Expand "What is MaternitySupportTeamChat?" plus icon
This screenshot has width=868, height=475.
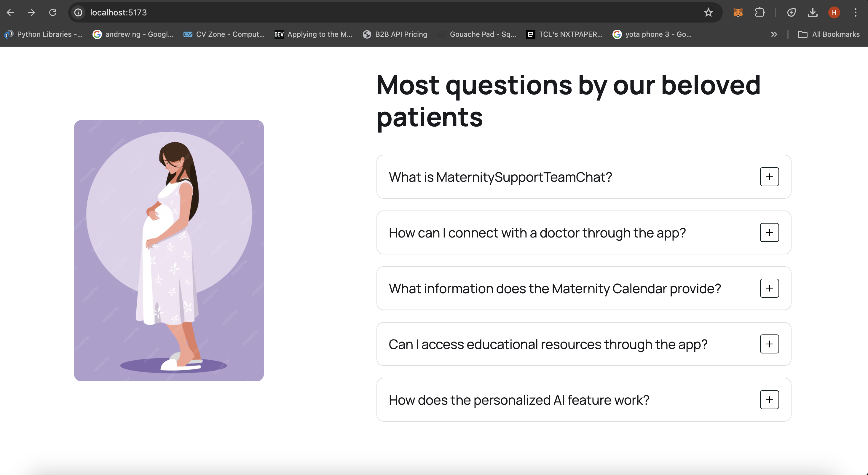(x=769, y=177)
